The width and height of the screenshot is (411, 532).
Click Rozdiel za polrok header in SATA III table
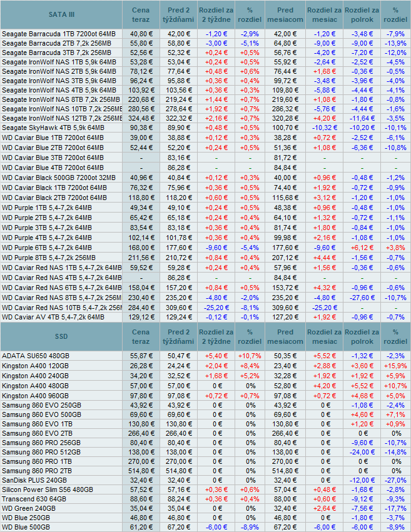362,14
